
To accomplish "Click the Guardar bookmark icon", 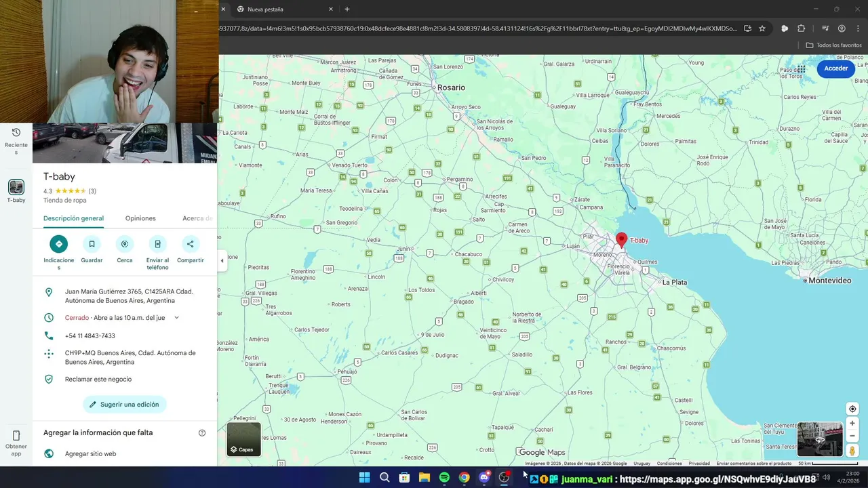I will 92,244.
